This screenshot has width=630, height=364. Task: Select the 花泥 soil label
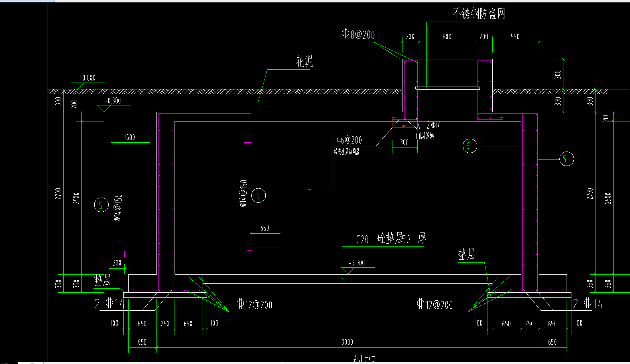(x=304, y=61)
